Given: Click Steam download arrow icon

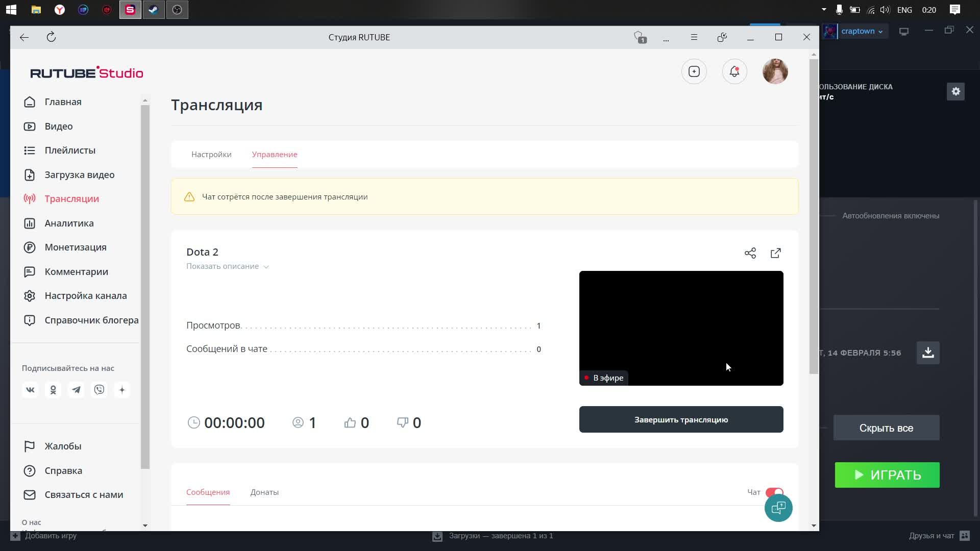Looking at the screenshot, I should click(928, 353).
